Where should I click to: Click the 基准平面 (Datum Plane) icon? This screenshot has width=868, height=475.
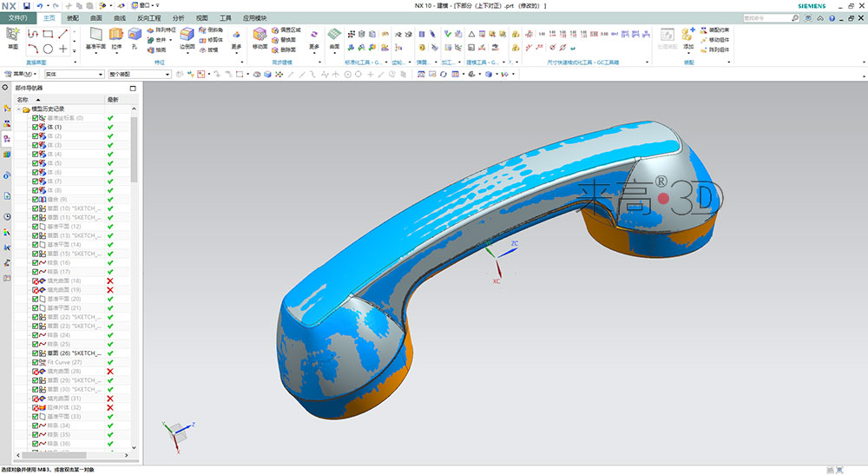tap(95, 36)
